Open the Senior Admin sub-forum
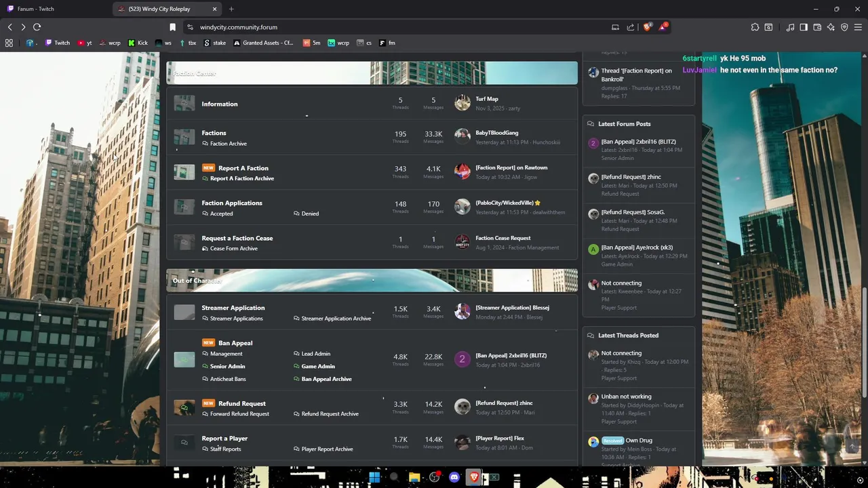This screenshot has height=488, width=868. [x=228, y=366]
